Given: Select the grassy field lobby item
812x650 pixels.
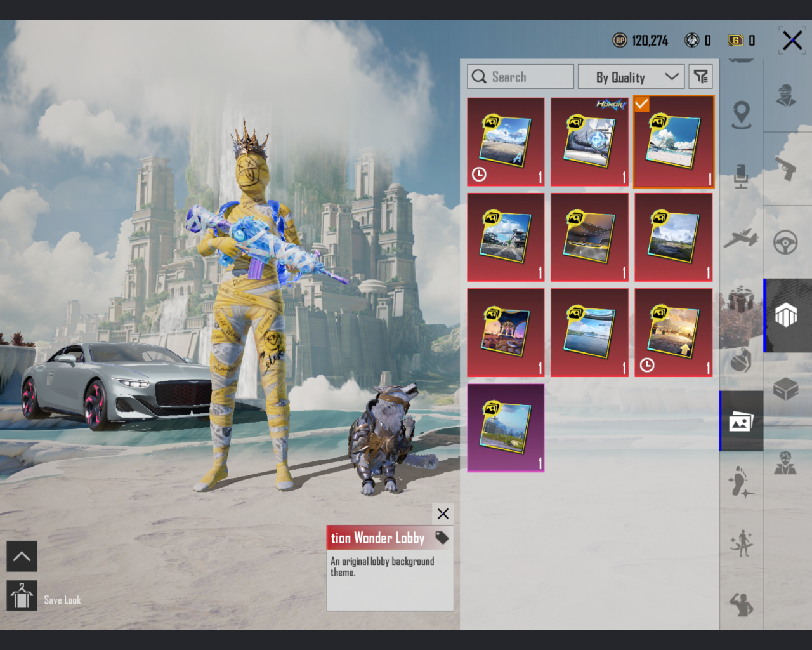Looking at the screenshot, I should [x=674, y=237].
